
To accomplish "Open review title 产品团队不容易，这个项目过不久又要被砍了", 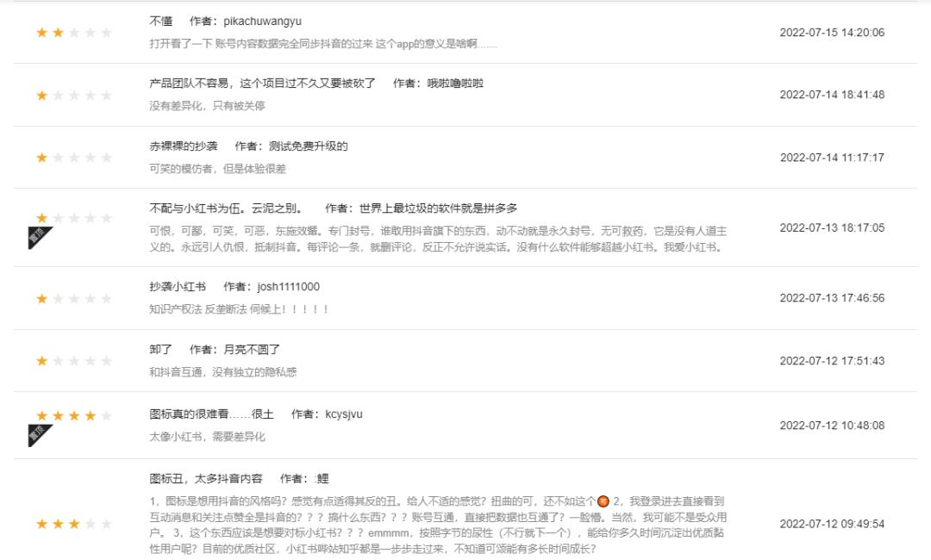I will (262, 83).
